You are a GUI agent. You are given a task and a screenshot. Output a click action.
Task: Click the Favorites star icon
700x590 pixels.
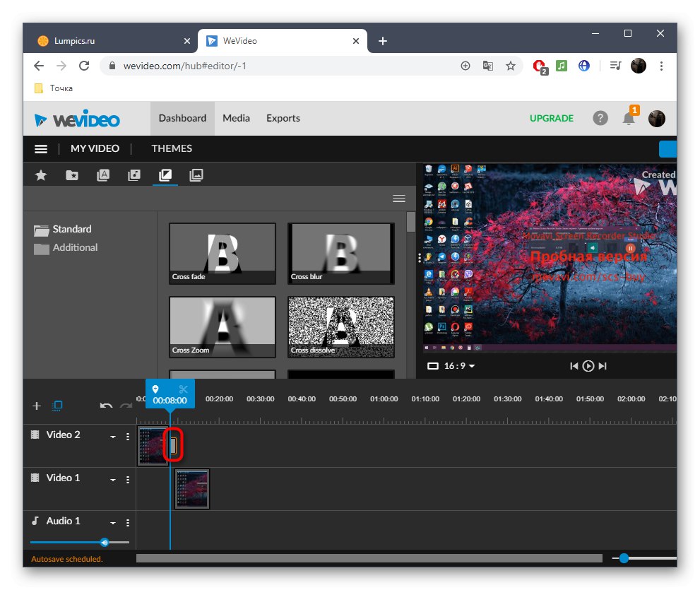(x=41, y=175)
